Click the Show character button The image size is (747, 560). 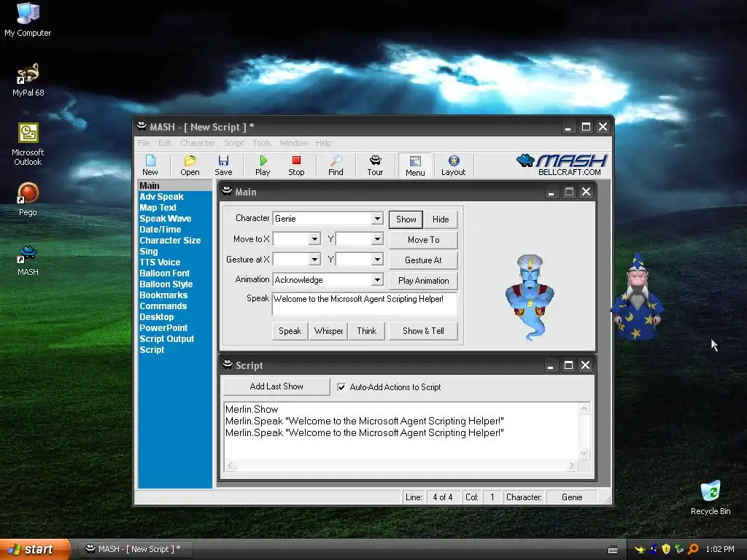point(406,219)
